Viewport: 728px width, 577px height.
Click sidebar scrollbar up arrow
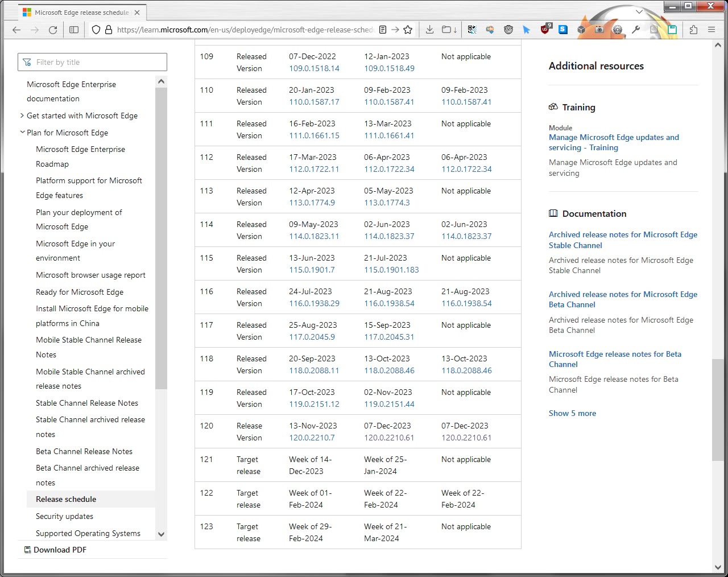click(161, 81)
